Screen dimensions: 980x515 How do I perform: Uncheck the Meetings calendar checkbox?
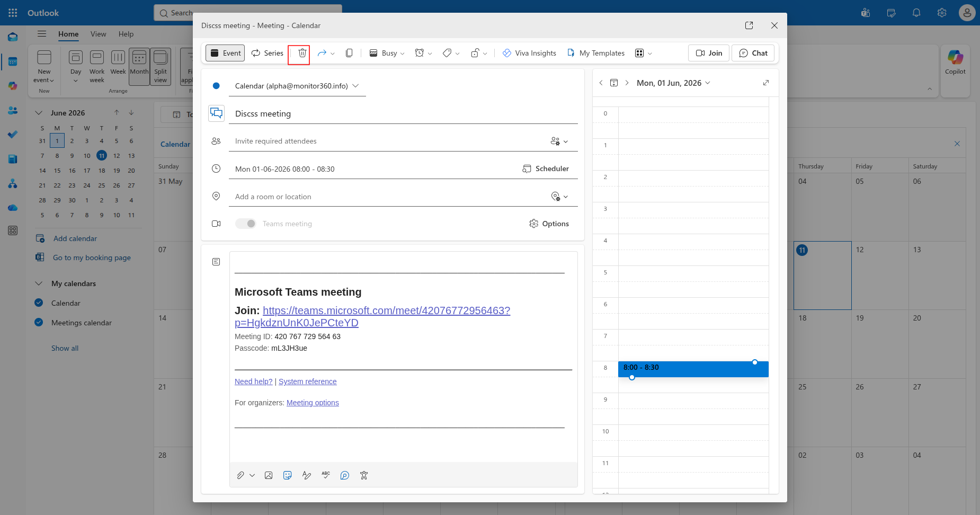39,322
